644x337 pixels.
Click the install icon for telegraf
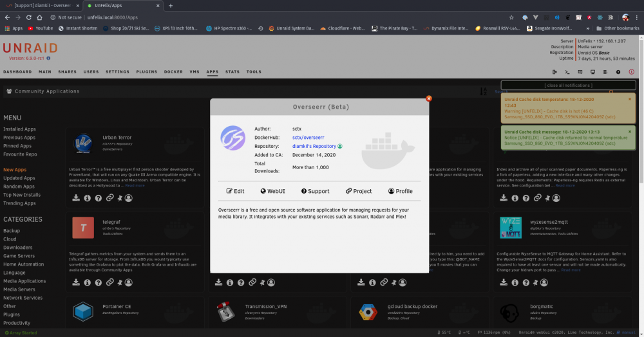point(76,282)
